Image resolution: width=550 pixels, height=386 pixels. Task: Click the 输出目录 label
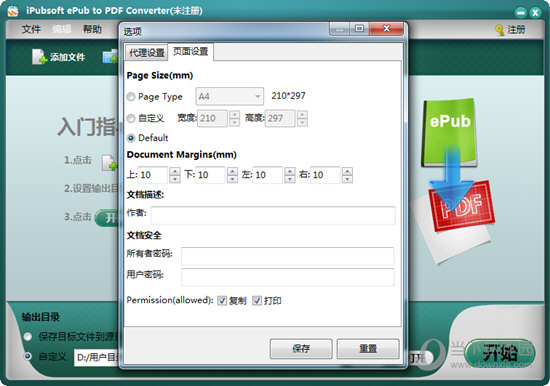[x=41, y=317]
